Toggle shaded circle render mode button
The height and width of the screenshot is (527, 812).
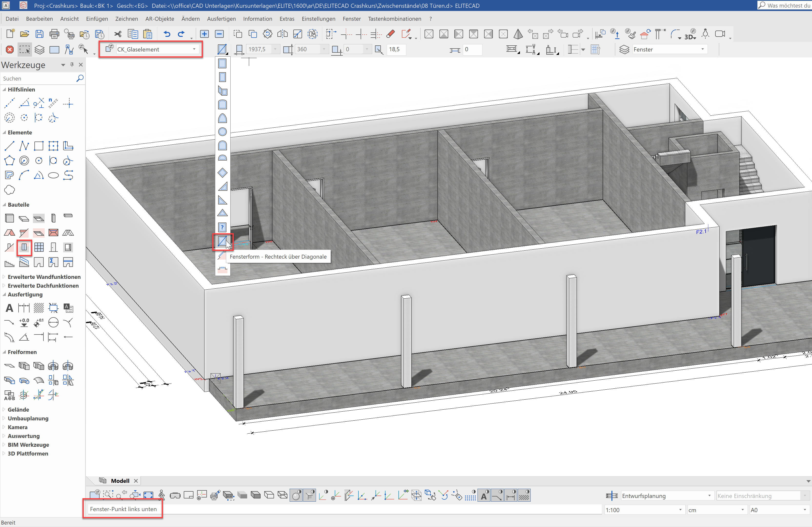pyautogui.click(x=296, y=495)
